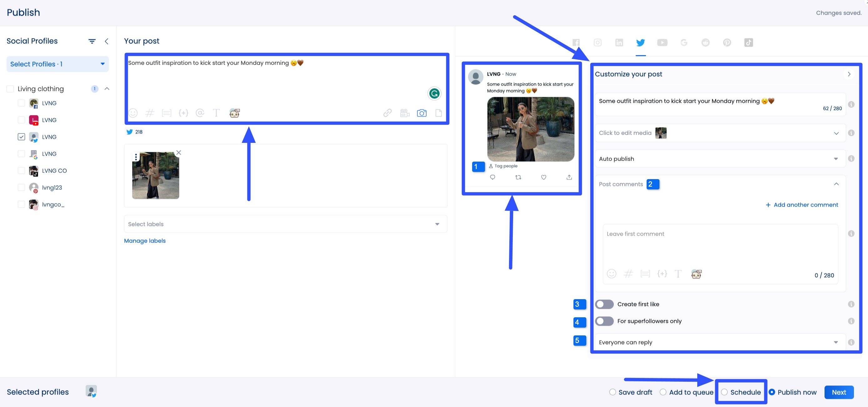The height and width of the screenshot is (407, 868).
Task: Open the GIF picker in the composer
Action: [235, 113]
